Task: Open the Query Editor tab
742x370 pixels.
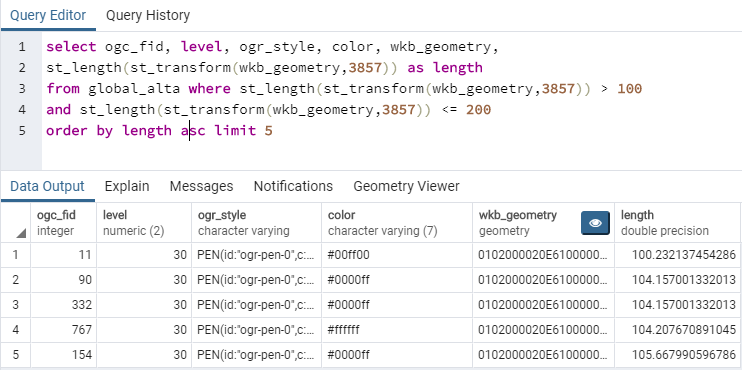Action: click(x=48, y=16)
